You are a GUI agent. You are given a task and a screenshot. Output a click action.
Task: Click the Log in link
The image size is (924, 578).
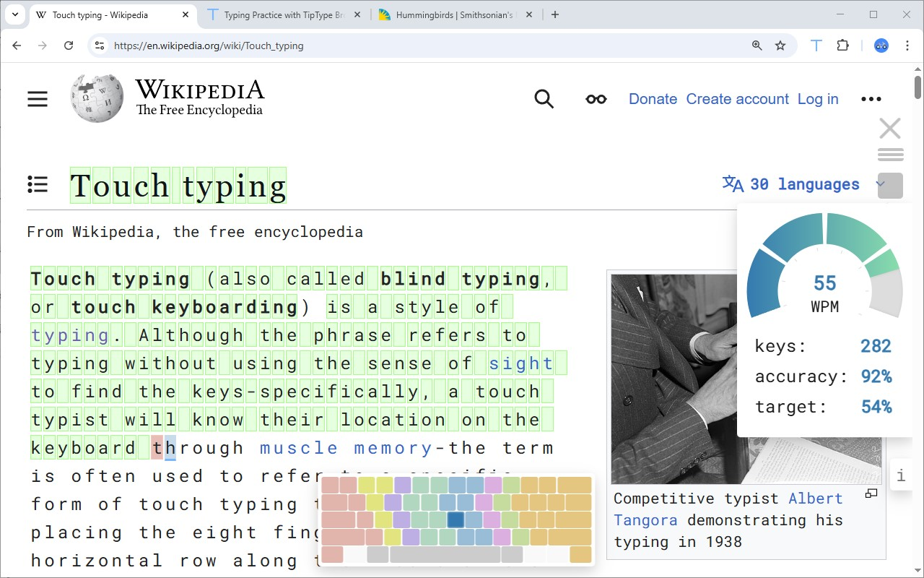pyautogui.click(x=818, y=99)
